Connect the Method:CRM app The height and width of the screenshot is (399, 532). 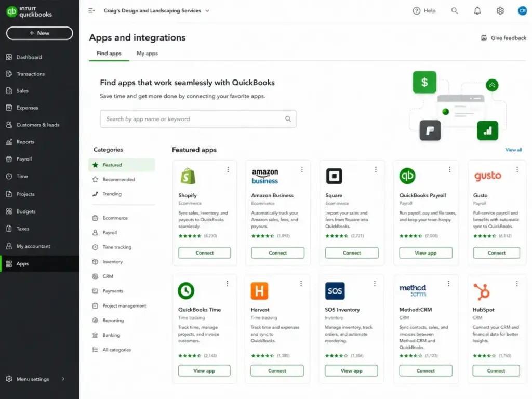point(425,370)
